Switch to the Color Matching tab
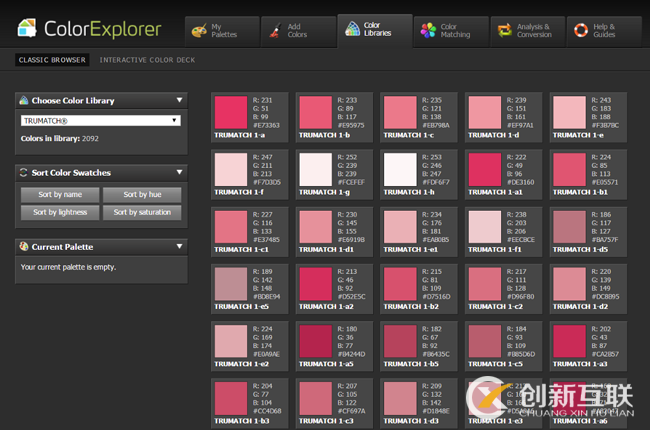The height and width of the screenshot is (430, 650). (451, 31)
